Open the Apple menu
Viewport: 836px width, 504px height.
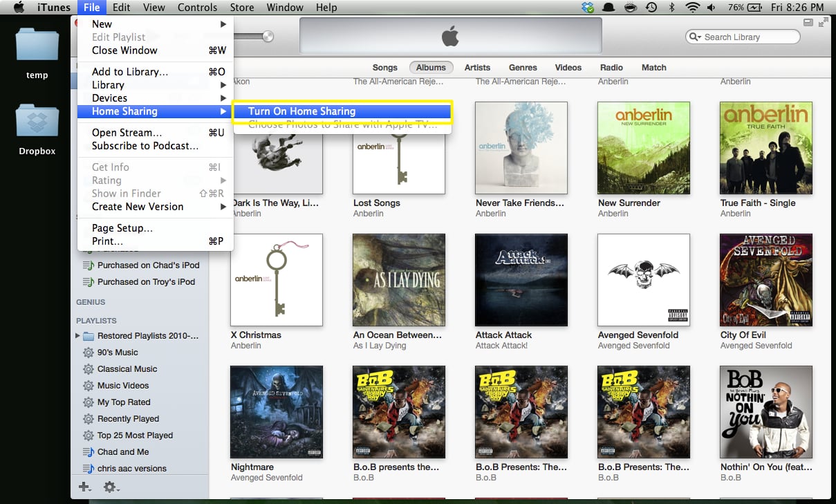point(19,8)
